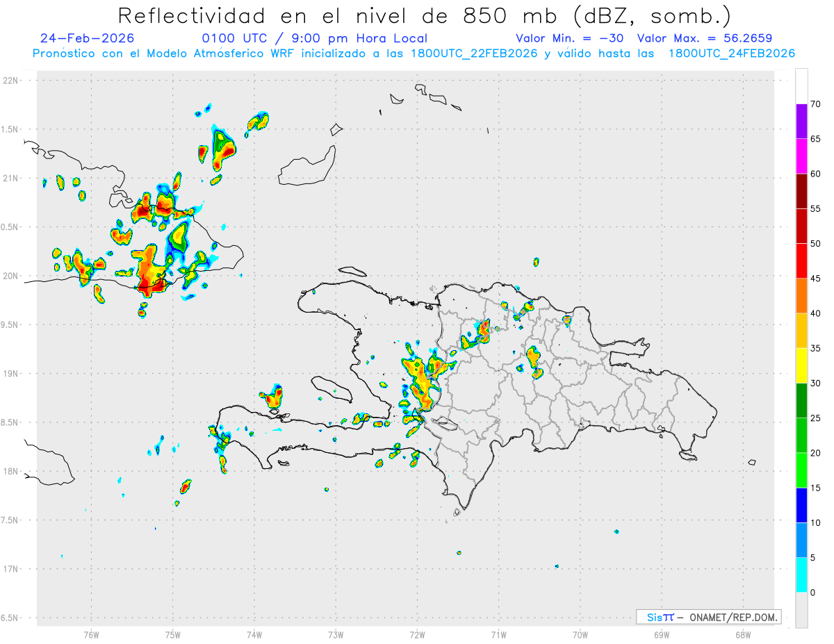Screen dimensions: 834x644
Task: Select the dark green segment between 25 and 30
Action: pos(801,400)
